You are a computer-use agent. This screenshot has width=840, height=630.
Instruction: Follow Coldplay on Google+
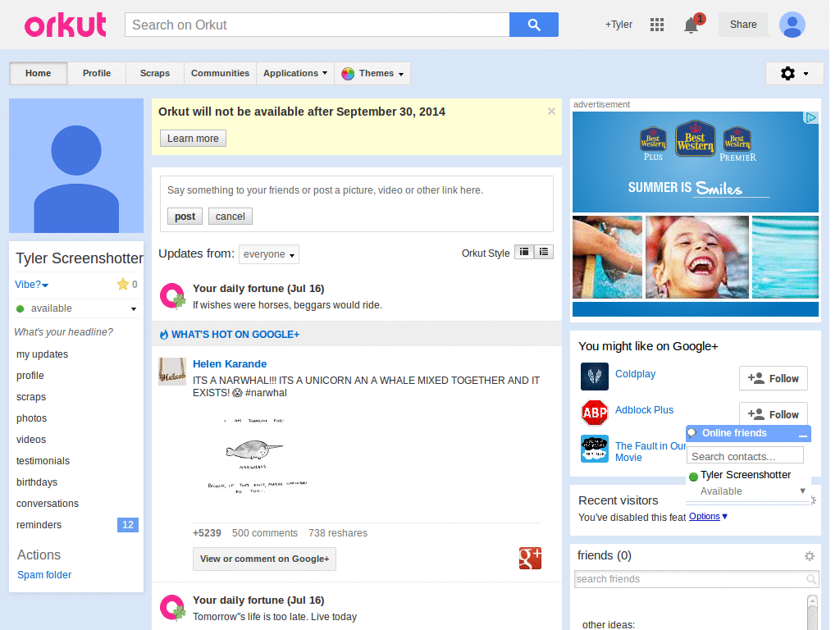click(x=773, y=379)
